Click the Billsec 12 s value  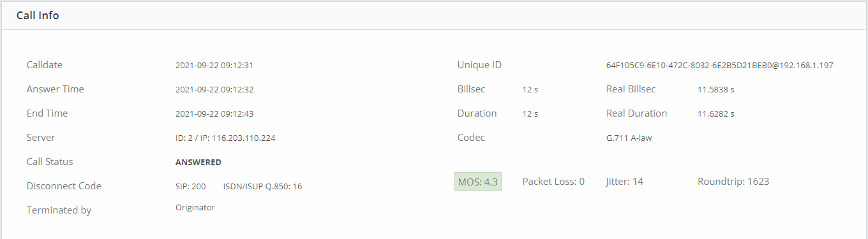pyautogui.click(x=530, y=89)
